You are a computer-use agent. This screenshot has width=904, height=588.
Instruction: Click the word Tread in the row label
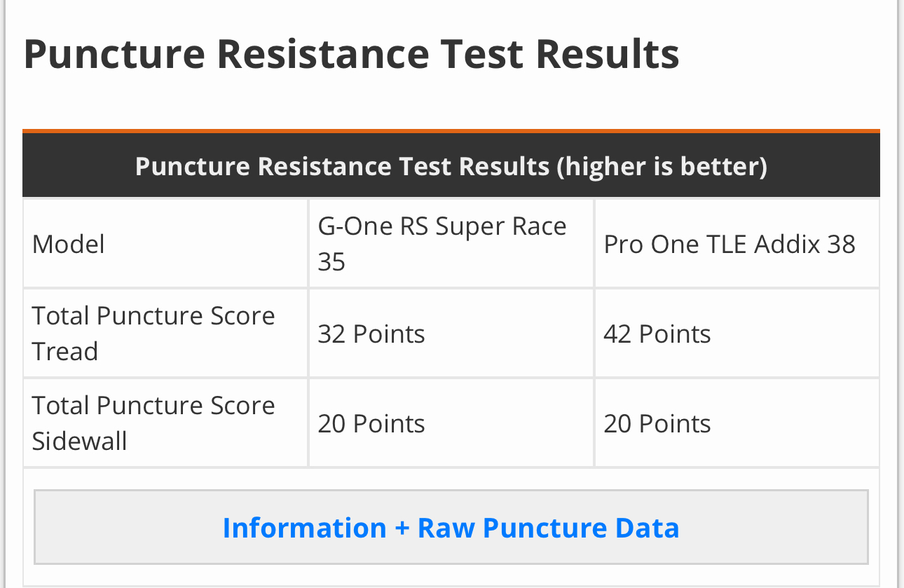(x=65, y=351)
